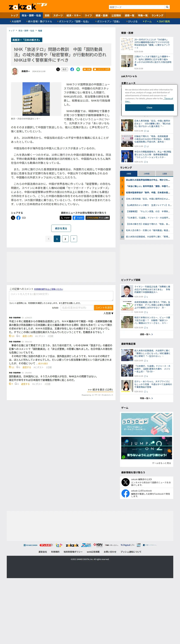Click the next page chevron in pagination
Screen dimensions: 180x644
[74, 239]
